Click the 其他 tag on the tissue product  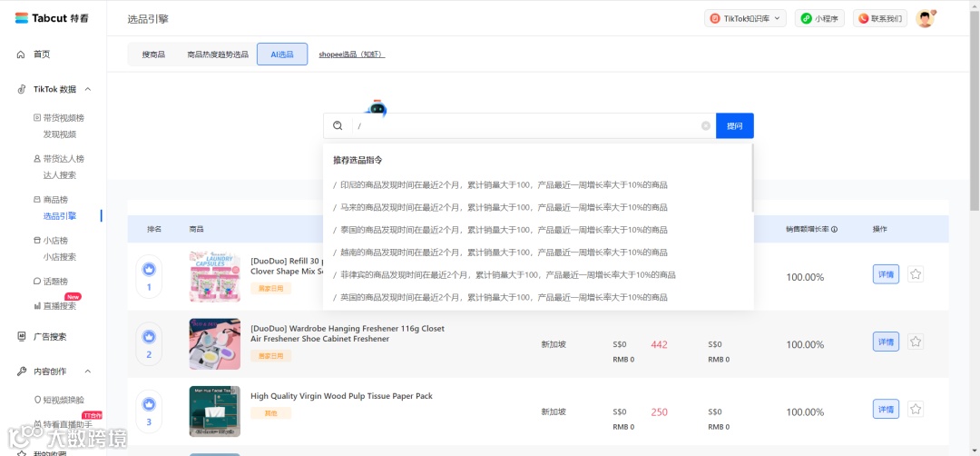tap(270, 412)
